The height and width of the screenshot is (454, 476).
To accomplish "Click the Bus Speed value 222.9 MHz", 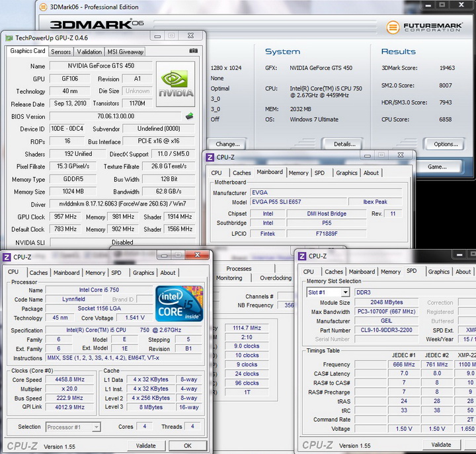I will (70, 398).
